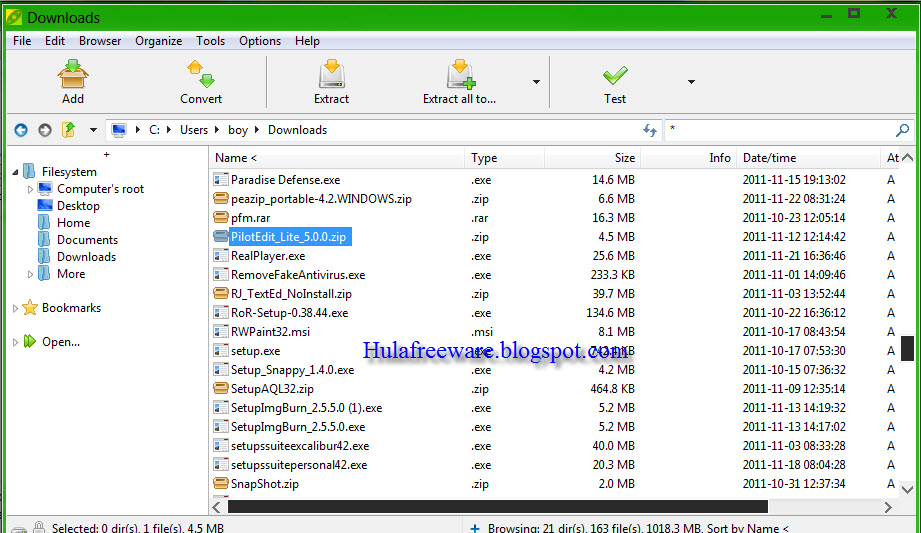Viewport: 921px width, 533px height.
Task: Go forward with the grey arrow
Action: tap(45, 130)
